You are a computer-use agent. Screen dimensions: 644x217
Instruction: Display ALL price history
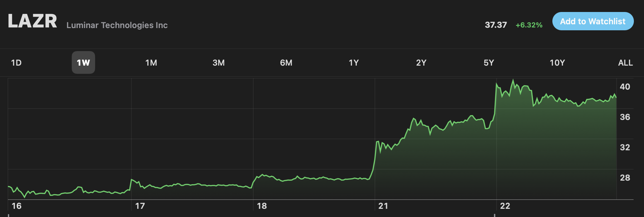[x=625, y=63]
